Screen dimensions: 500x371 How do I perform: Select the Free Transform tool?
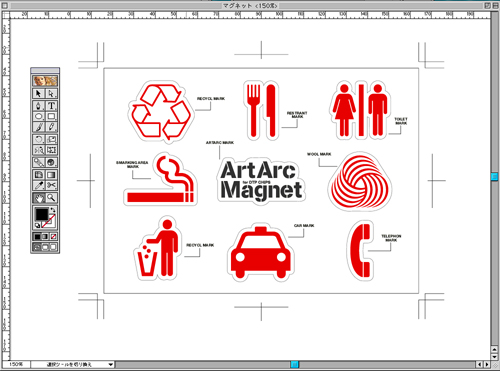tap(51, 150)
